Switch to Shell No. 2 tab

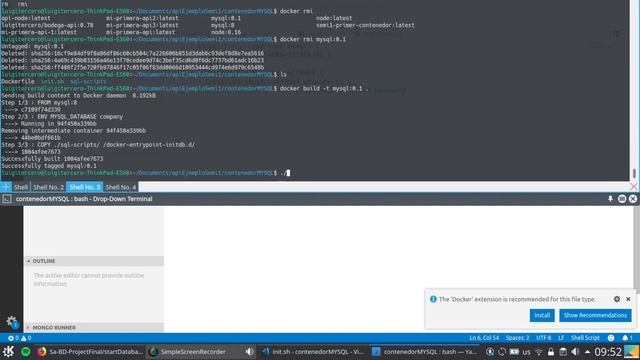(x=48, y=187)
